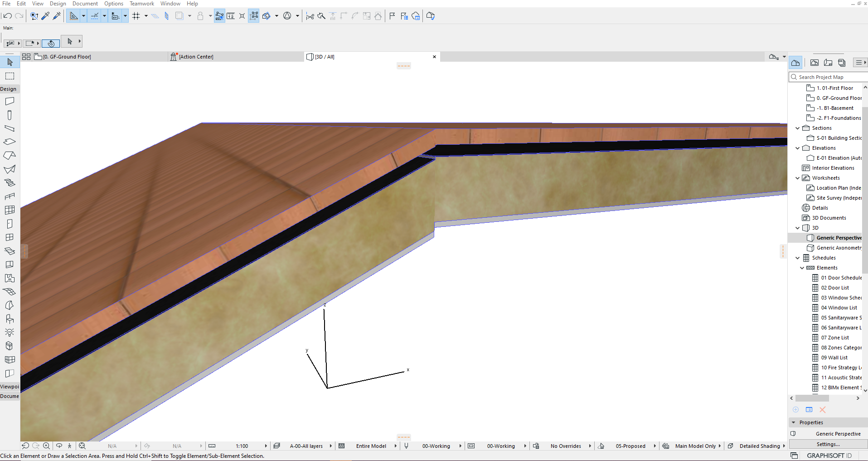868x461 pixels.
Task: Expand the Schedules branch in Project Map
Action: tap(797, 258)
